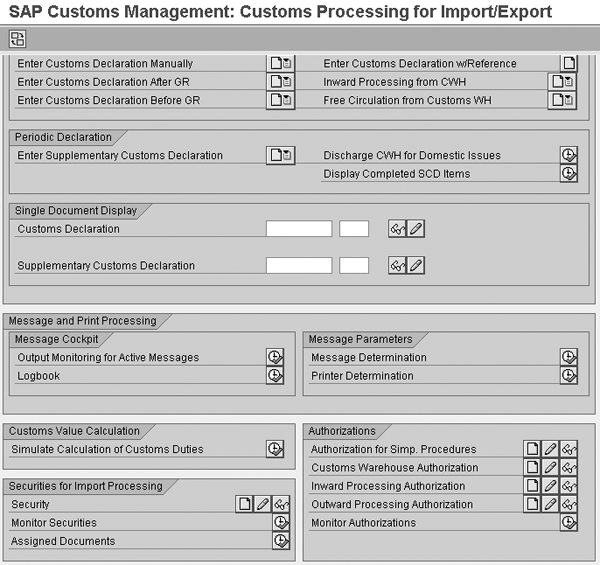Click the Customs Declaration year input field
The image size is (600, 565).
click(x=354, y=228)
